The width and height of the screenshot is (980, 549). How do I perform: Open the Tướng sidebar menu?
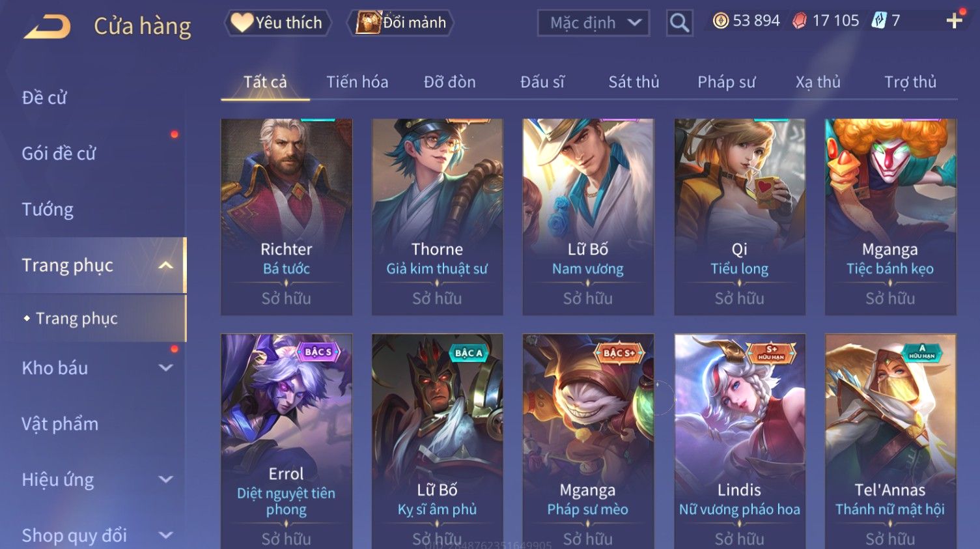[48, 210]
